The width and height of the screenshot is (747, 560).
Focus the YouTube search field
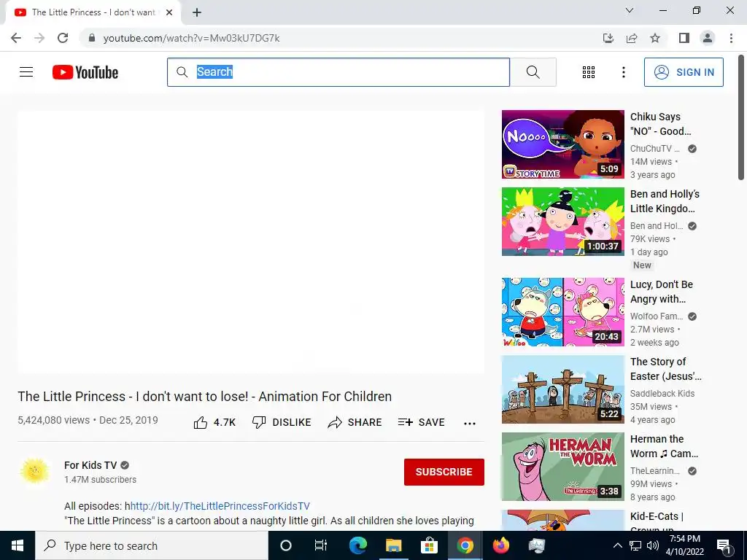coord(338,72)
